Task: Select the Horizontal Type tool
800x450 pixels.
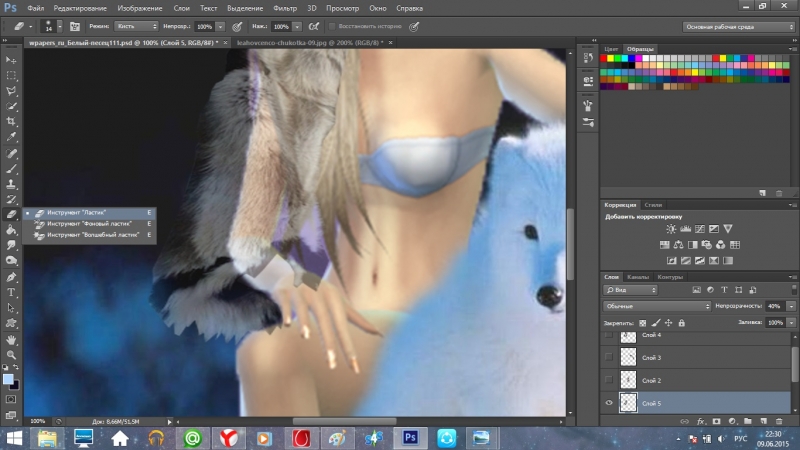Action: pos(11,292)
